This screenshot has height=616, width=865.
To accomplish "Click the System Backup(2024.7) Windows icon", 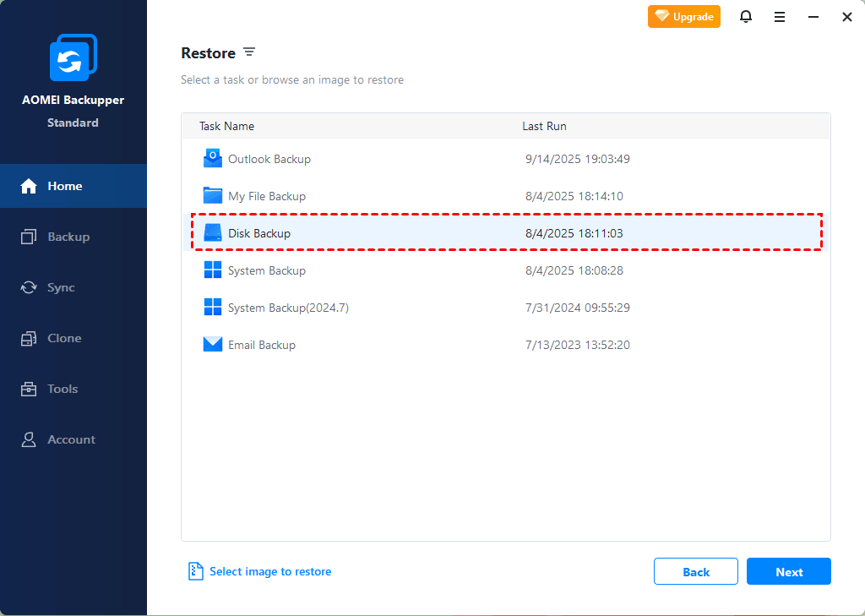I will click(x=212, y=308).
